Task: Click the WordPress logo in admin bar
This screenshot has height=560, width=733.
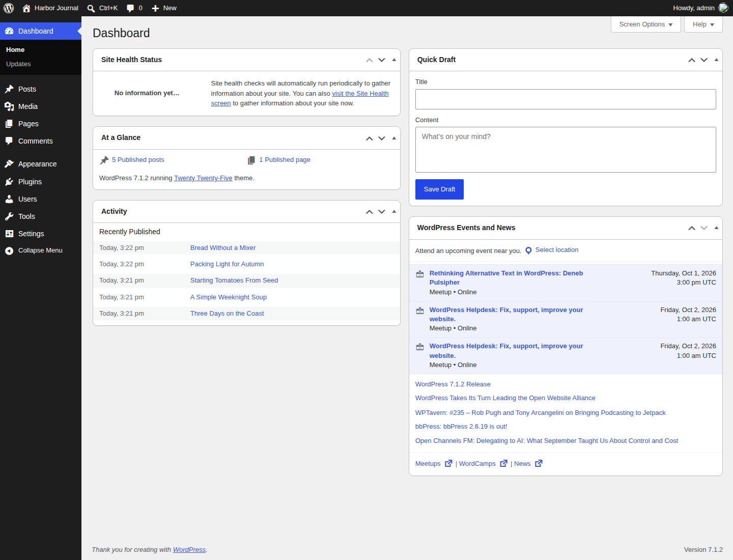Action: point(9,8)
